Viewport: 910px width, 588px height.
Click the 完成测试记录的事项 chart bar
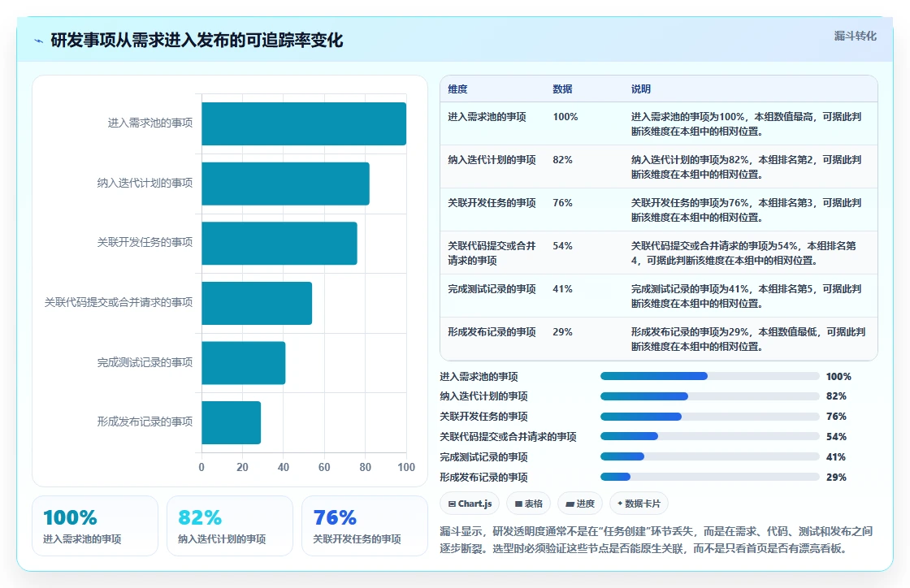click(244, 362)
